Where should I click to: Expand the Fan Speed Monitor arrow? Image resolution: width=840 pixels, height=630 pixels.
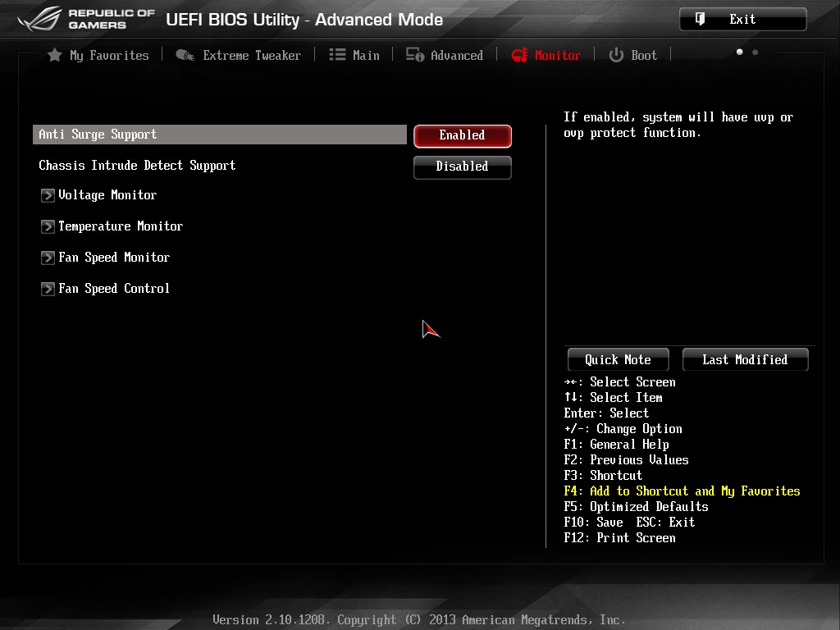pos(48,258)
